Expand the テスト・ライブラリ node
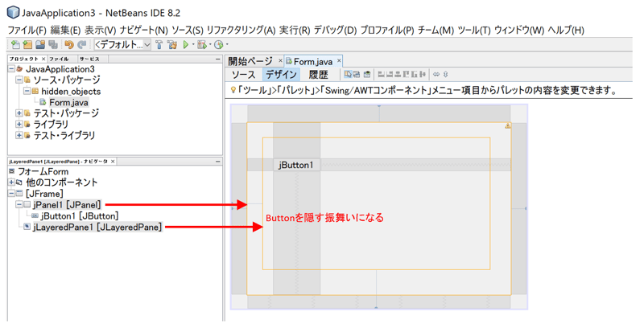This screenshot has height=328, width=644. [x=19, y=135]
